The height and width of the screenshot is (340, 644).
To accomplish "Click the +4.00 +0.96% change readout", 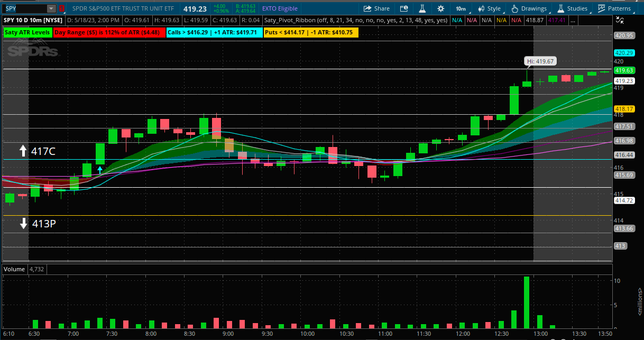I will [220, 8].
